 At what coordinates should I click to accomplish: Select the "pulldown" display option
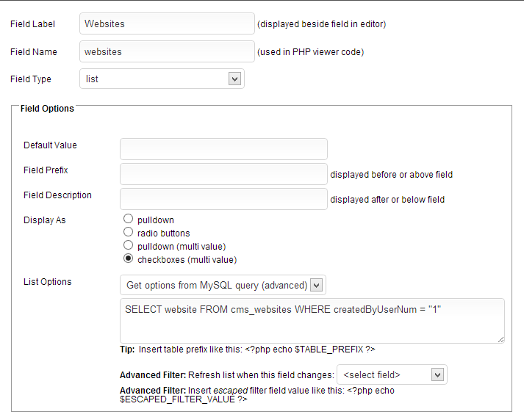click(x=129, y=219)
